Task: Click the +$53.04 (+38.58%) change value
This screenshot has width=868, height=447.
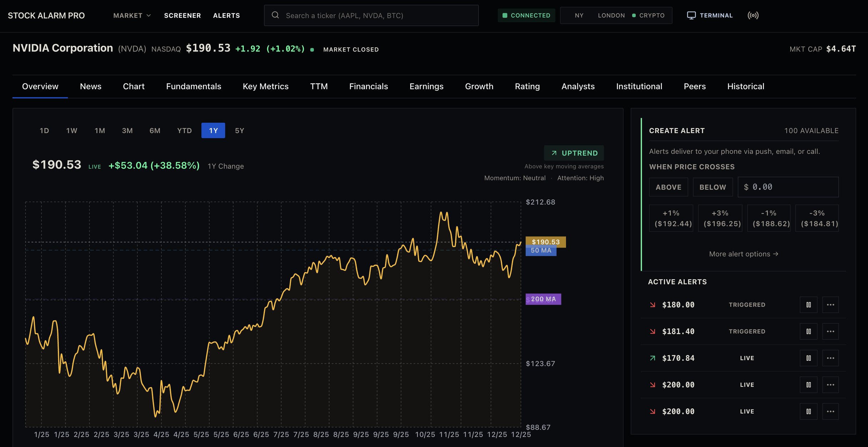Action: coord(154,166)
